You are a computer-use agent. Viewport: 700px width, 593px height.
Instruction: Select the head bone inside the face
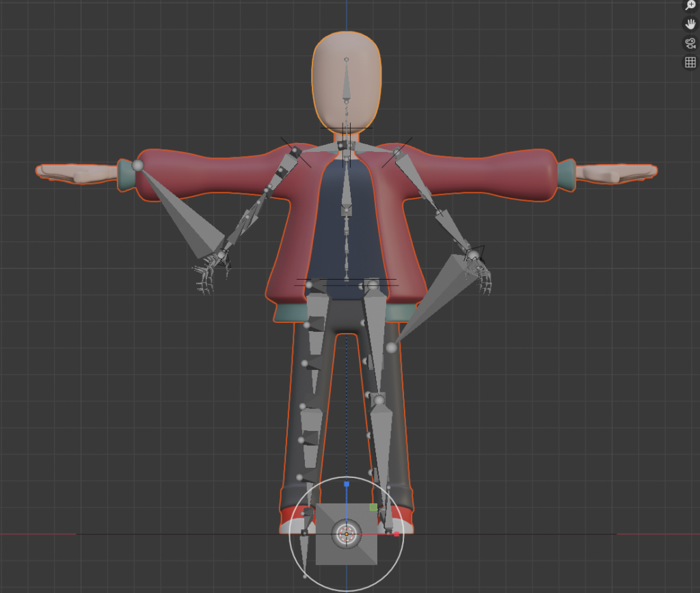[x=347, y=82]
